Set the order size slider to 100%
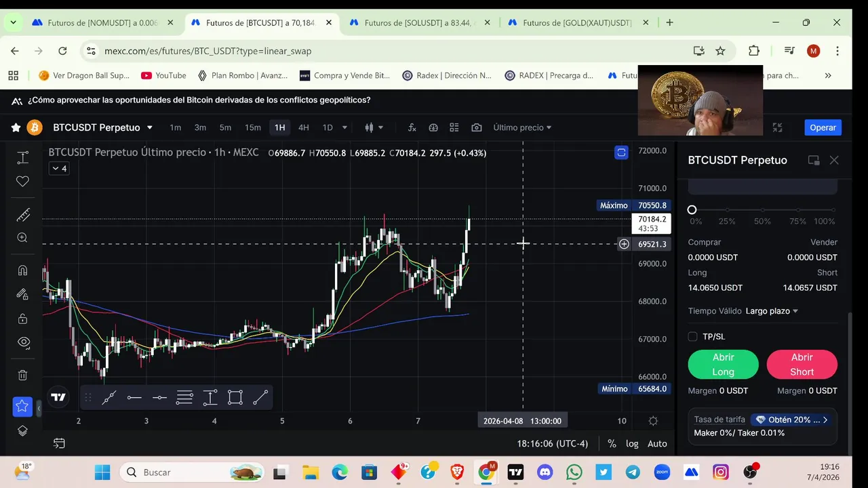The width and height of the screenshot is (868, 488). click(833, 210)
